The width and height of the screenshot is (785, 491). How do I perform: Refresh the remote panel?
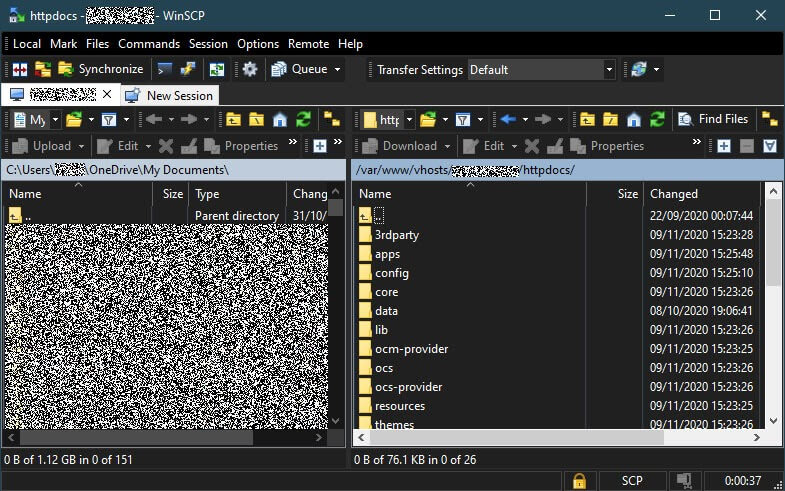pyautogui.click(x=657, y=120)
